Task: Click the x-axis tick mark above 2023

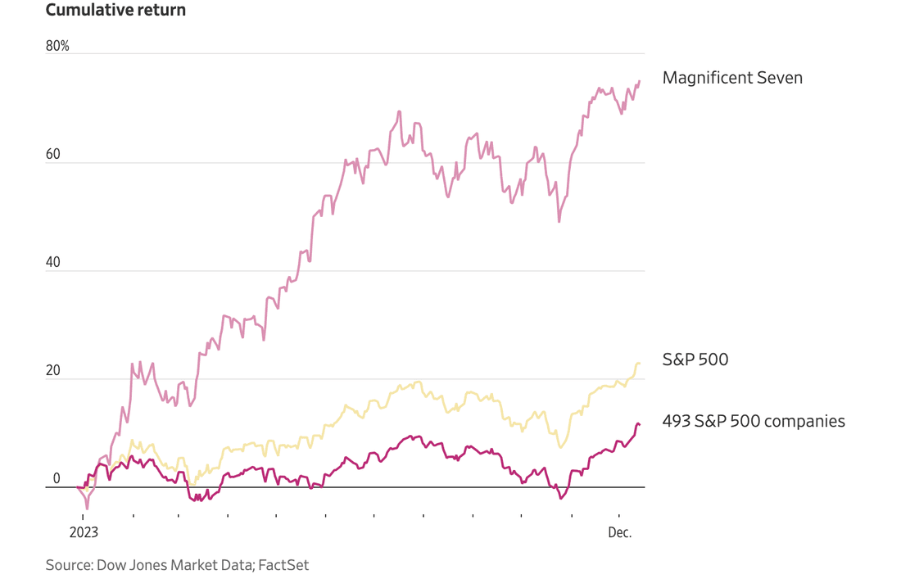Action: [x=83, y=516]
